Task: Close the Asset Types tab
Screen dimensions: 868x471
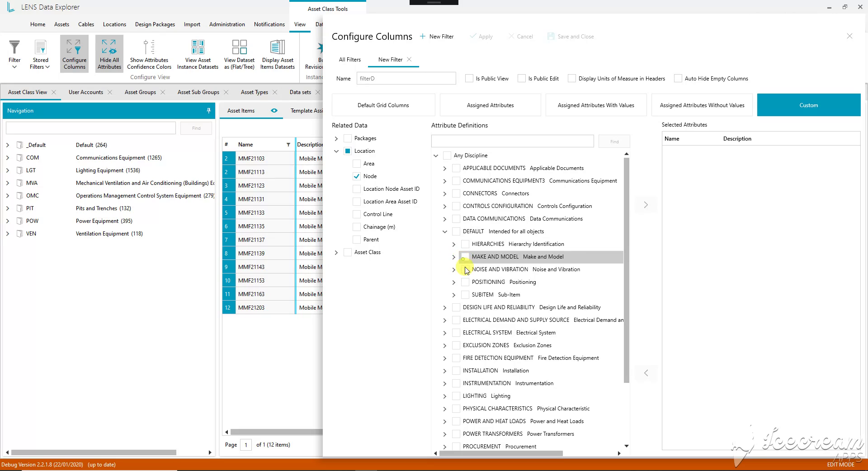Action: pos(275,92)
